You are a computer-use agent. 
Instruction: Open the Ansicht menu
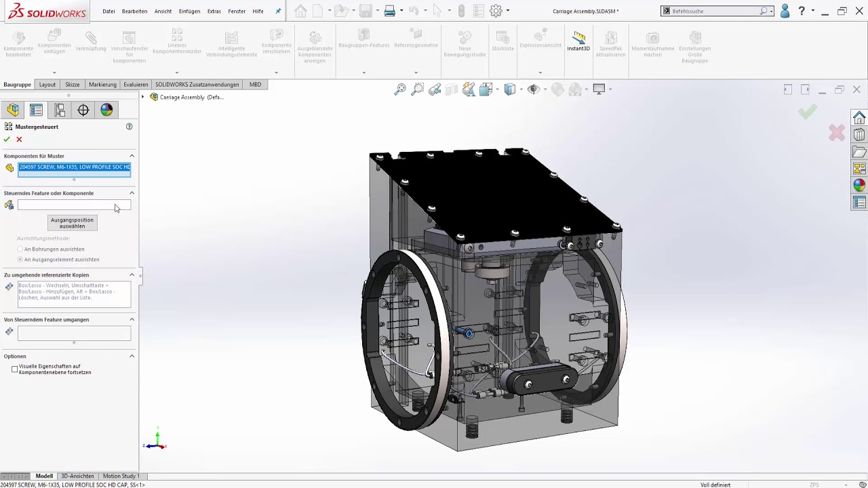[163, 12]
